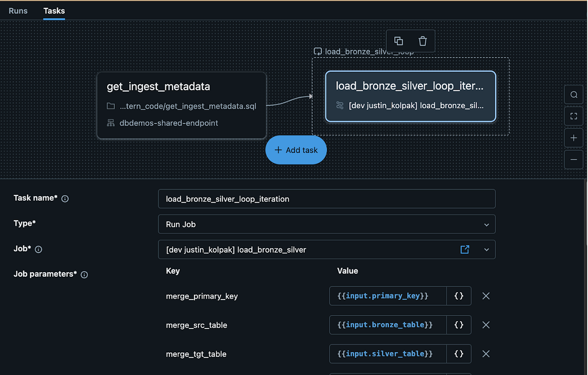Click the clone task icon above the canvas

398,41
